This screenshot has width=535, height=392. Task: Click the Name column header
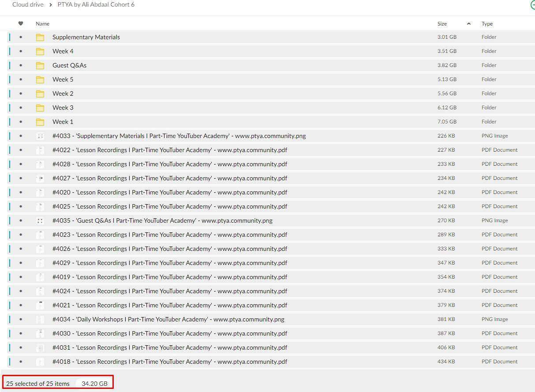pos(42,24)
